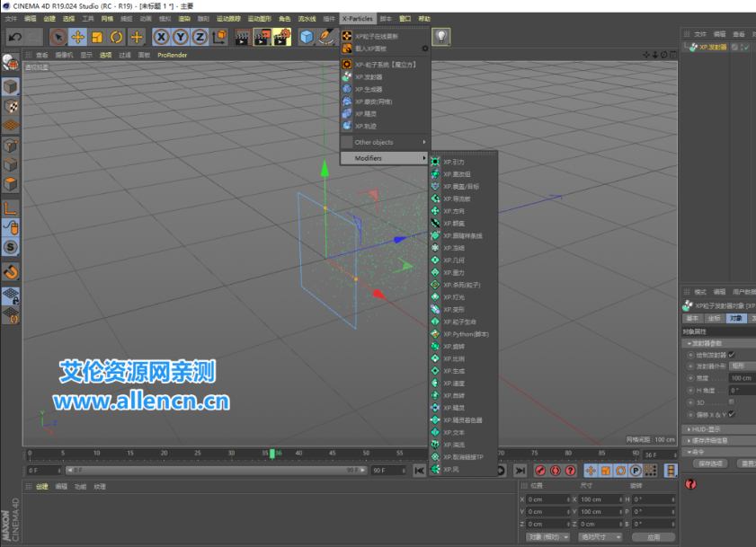The image size is (756, 547).
Task: Select XP.风 wind modifier entry
Action: [463, 470]
